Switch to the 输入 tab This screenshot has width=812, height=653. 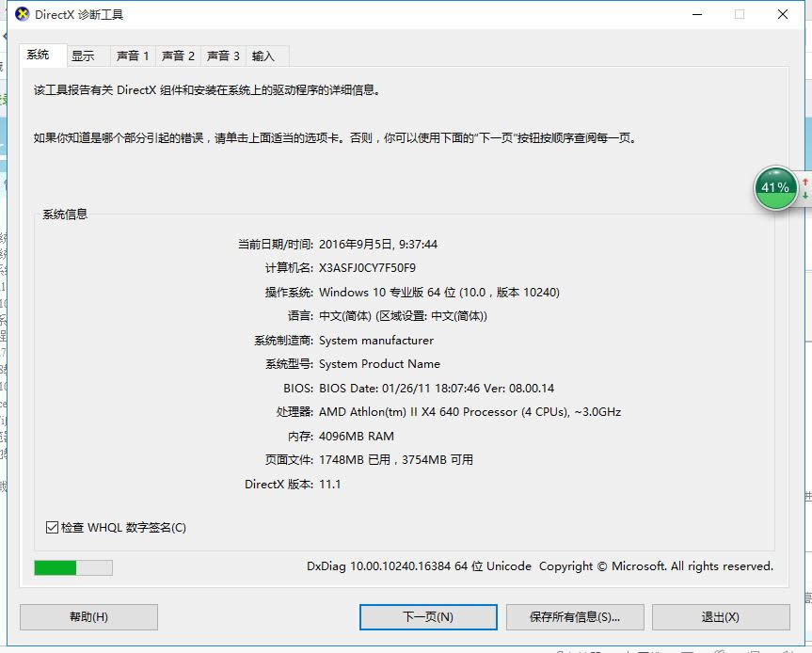(264, 56)
